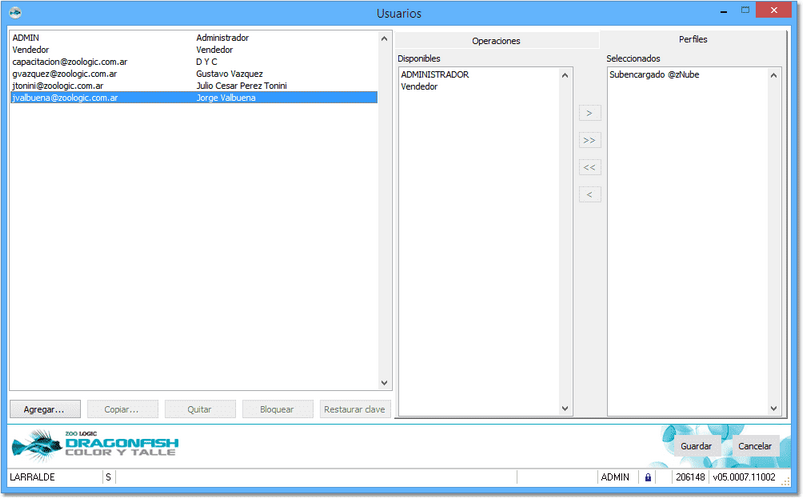Image resolution: width=803 pixels, height=499 pixels.
Task: Click the Cancelar button
Action: click(x=755, y=446)
